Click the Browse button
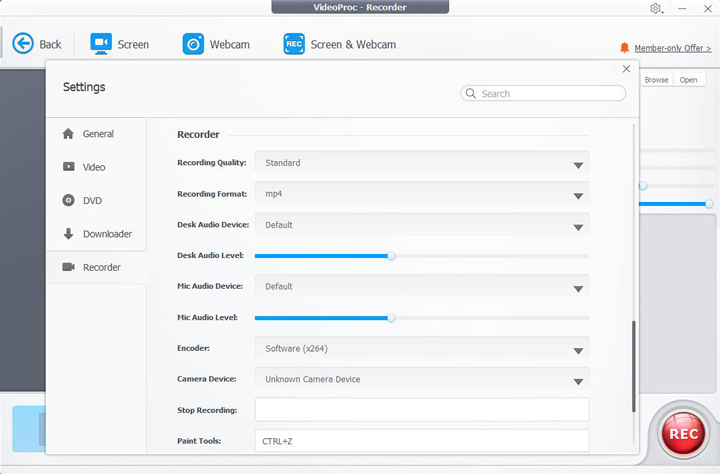 [x=656, y=80]
